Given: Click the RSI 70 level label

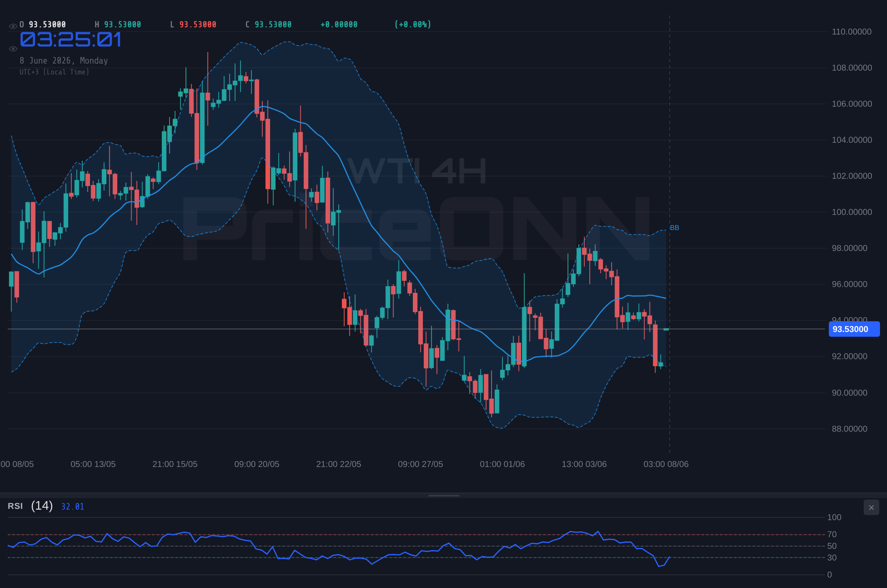Looking at the screenshot, I should pos(832,534).
